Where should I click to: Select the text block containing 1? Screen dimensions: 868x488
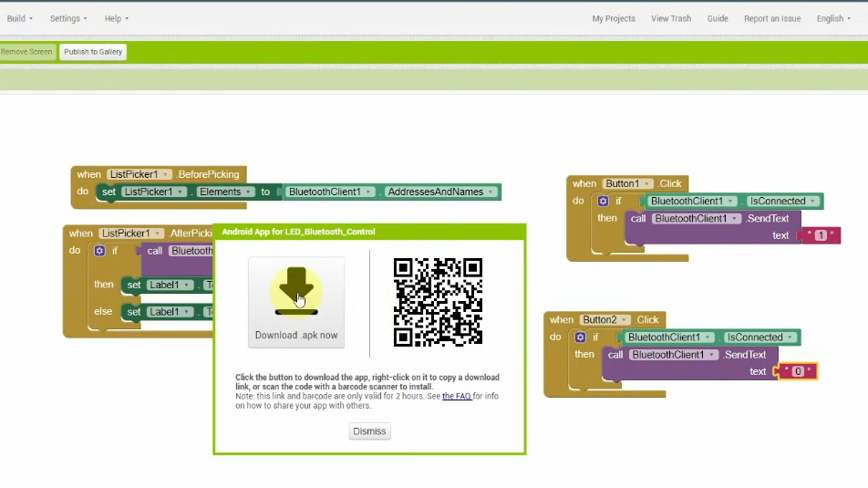(x=821, y=235)
